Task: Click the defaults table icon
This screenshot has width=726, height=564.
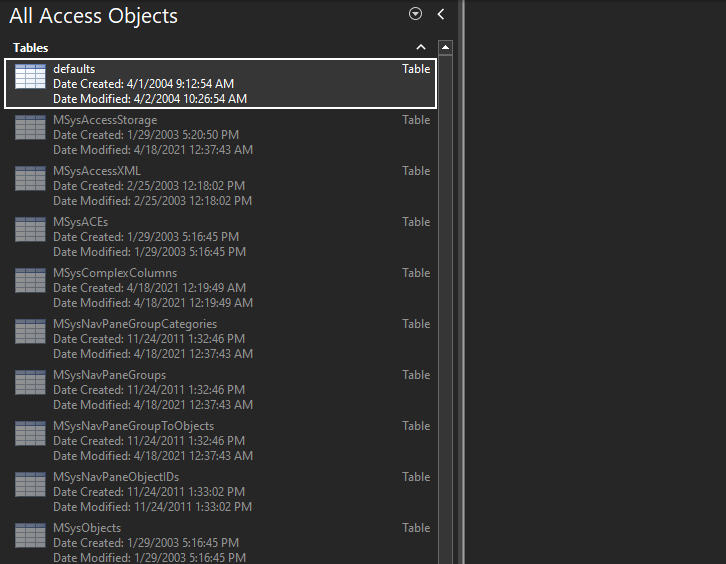Action: click(30, 76)
